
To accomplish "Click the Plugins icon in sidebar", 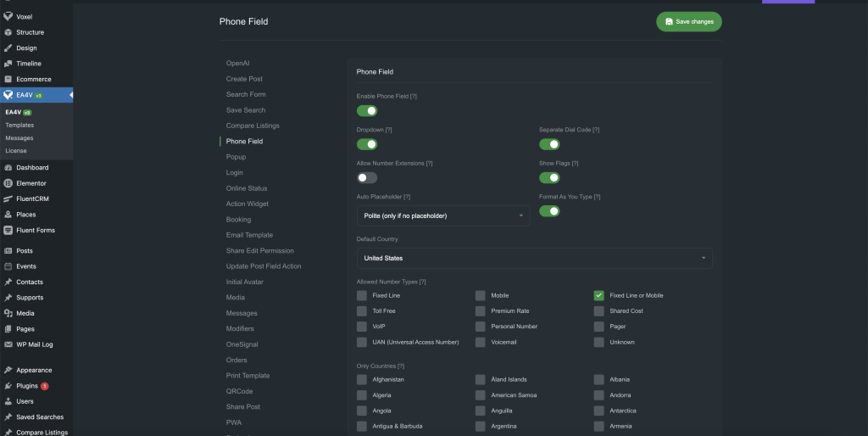I will pyautogui.click(x=8, y=386).
